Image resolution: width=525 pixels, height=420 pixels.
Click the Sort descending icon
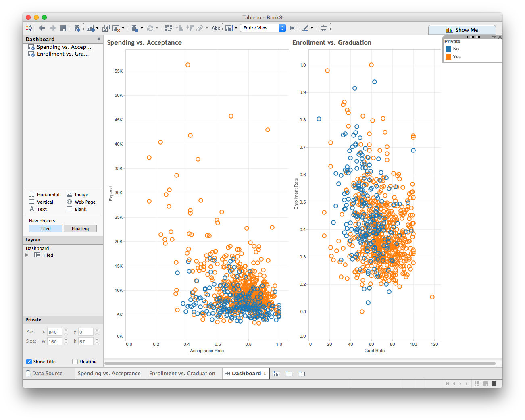(190, 28)
